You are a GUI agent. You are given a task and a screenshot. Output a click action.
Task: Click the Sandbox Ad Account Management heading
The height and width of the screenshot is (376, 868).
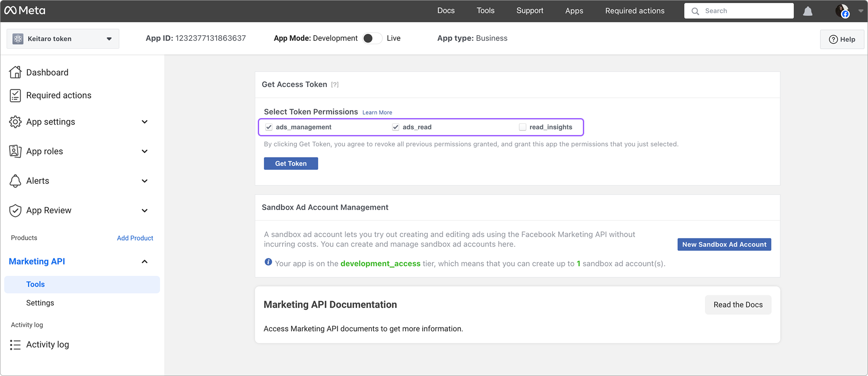pos(325,208)
